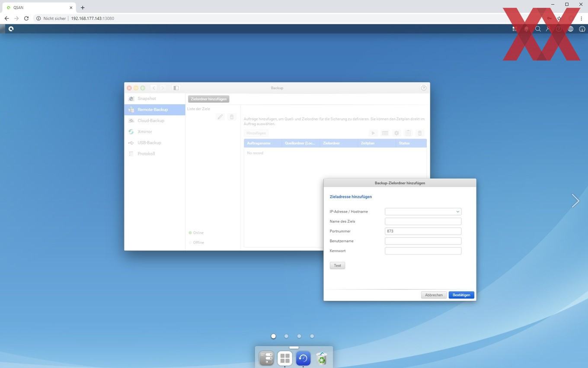Click the help question mark in the Backup window

coord(424,88)
